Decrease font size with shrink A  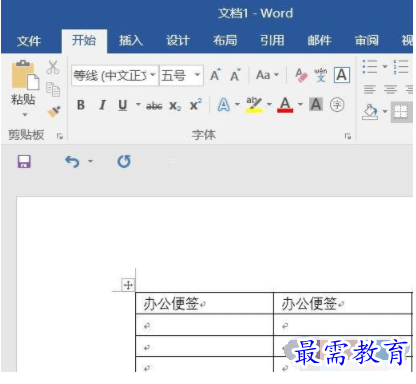[235, 75]
